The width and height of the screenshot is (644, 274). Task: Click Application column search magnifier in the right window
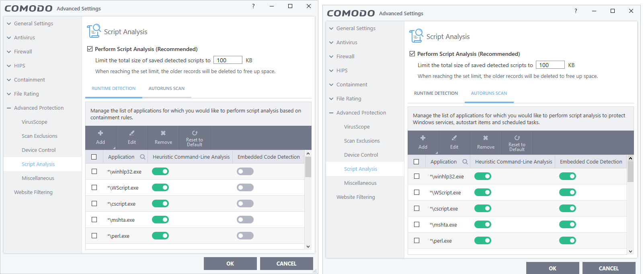click(465, 162)
